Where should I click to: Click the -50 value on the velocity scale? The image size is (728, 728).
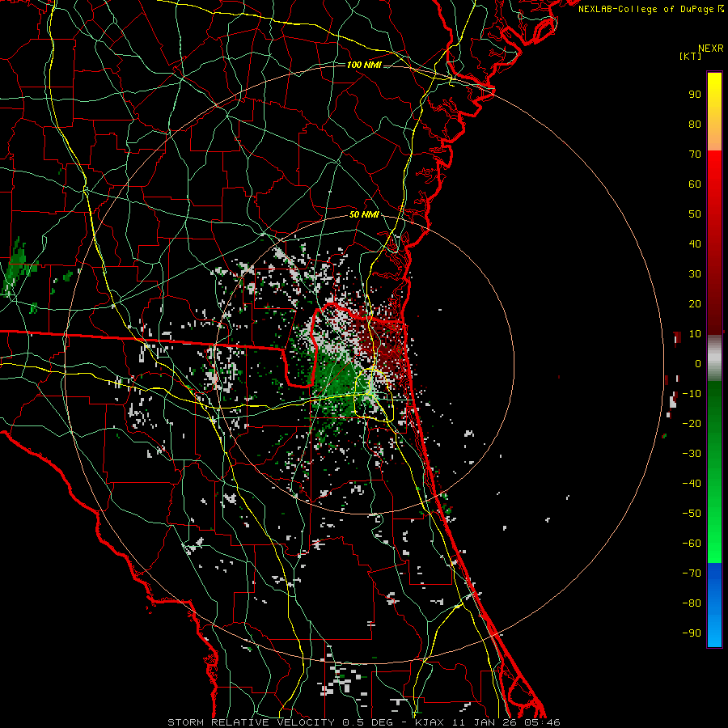pos(692,514)
